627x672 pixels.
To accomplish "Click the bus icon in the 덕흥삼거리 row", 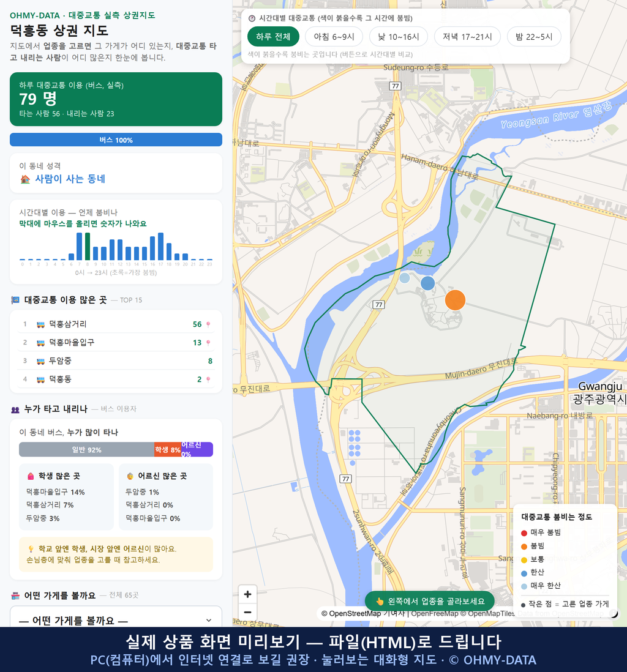I will click(x=41, y=324).
